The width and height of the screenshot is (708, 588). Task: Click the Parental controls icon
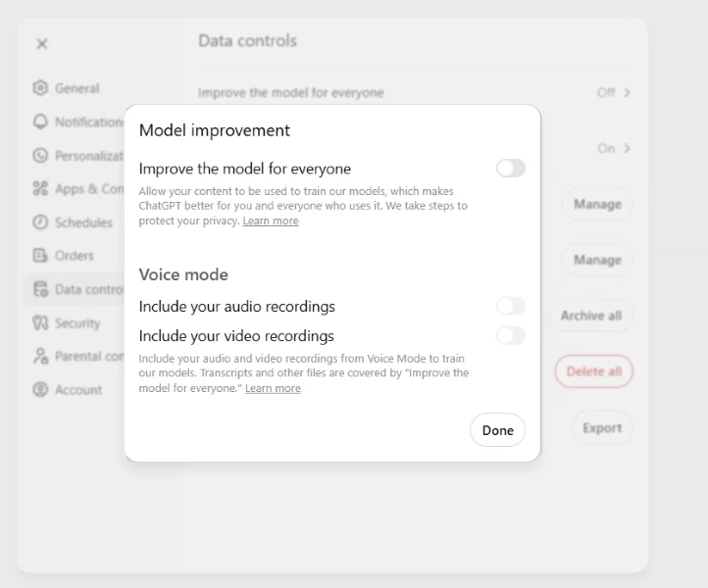pos(40,356)
